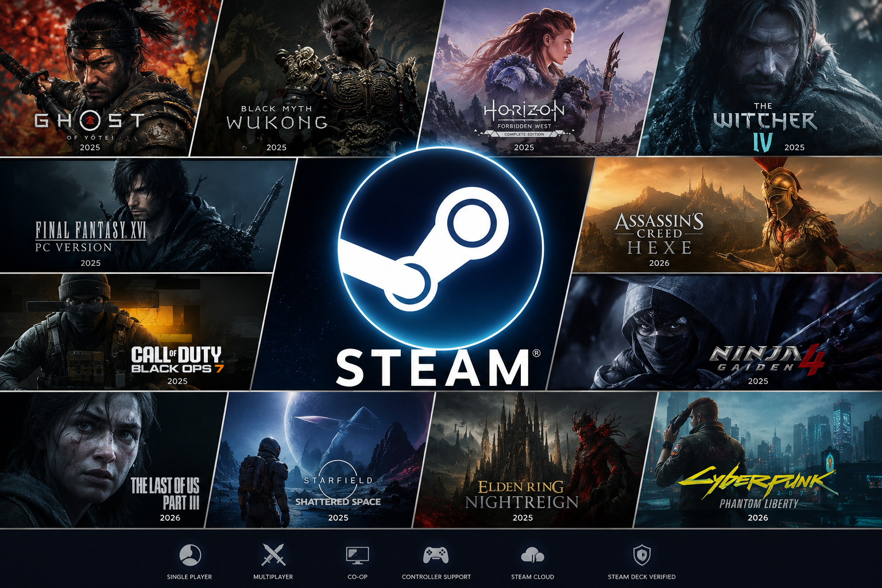Click the 2025 year under Starfield Shattered Space
882x588 pixels.
(338, 518)
